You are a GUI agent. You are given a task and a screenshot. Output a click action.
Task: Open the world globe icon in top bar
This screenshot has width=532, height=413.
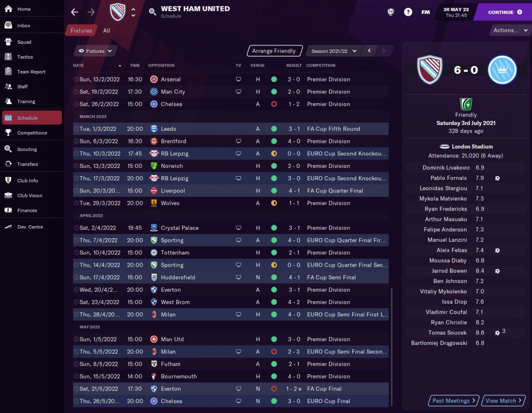[x=391, y=12]
